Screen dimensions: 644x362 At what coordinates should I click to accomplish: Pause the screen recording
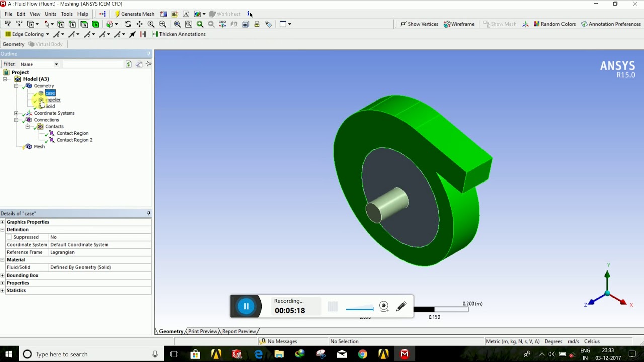click(246, 306)
